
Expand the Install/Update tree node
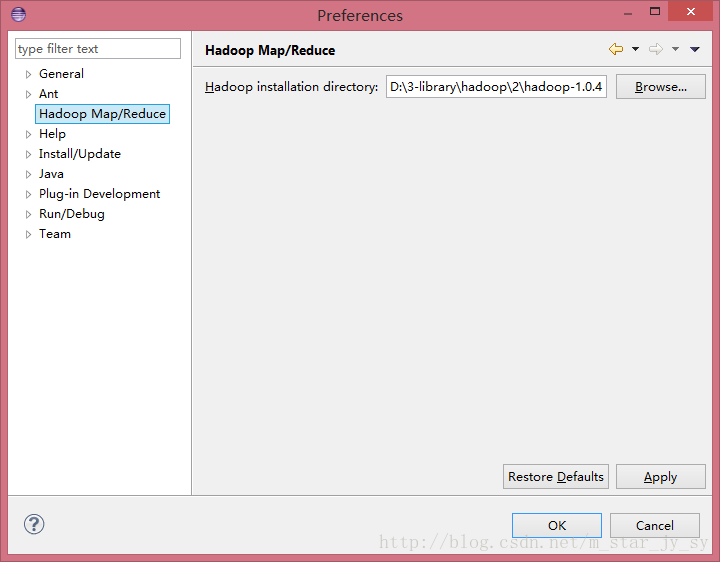coord(28,154)
